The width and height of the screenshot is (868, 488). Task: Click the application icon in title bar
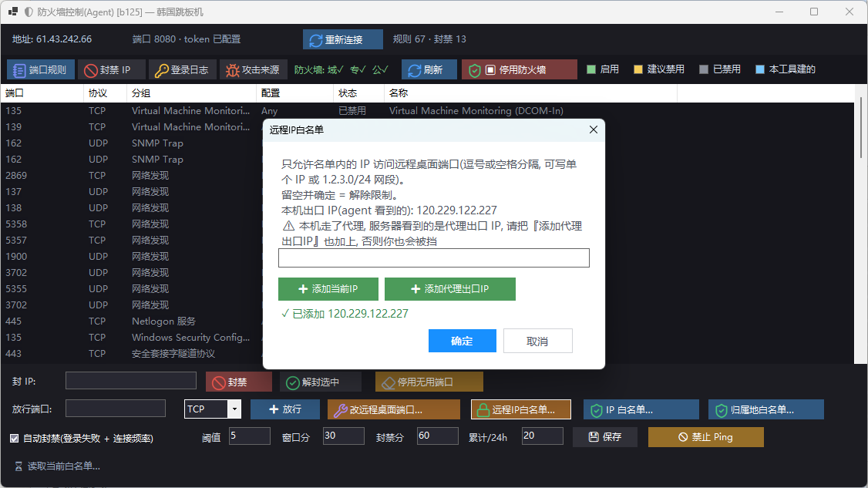13,12
